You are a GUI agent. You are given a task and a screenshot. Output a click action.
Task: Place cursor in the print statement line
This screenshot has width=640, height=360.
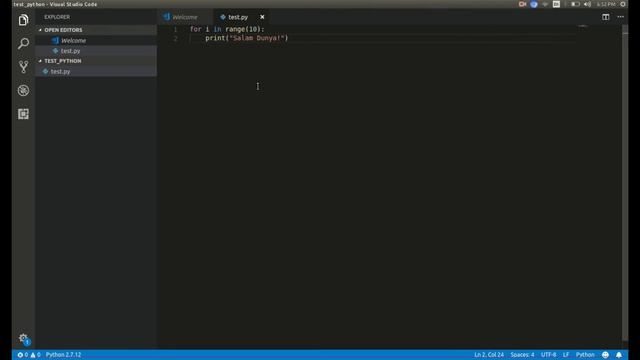coord(247,38)
